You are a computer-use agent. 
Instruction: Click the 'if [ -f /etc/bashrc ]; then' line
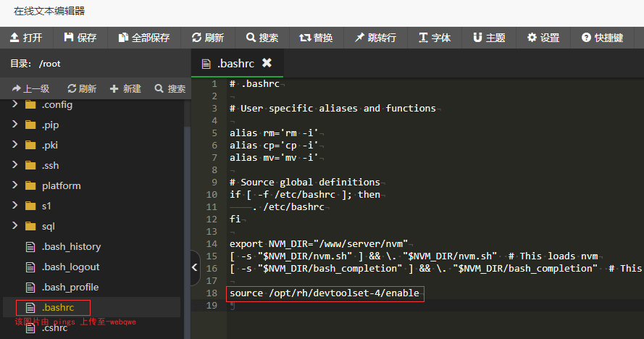pos(305,194)
